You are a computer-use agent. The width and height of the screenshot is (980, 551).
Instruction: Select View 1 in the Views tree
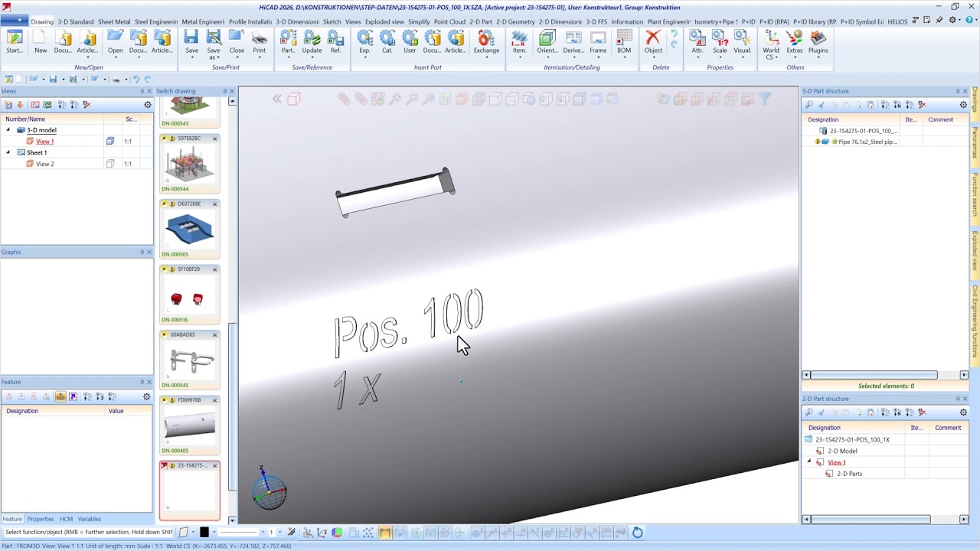[x=44, y=142]
